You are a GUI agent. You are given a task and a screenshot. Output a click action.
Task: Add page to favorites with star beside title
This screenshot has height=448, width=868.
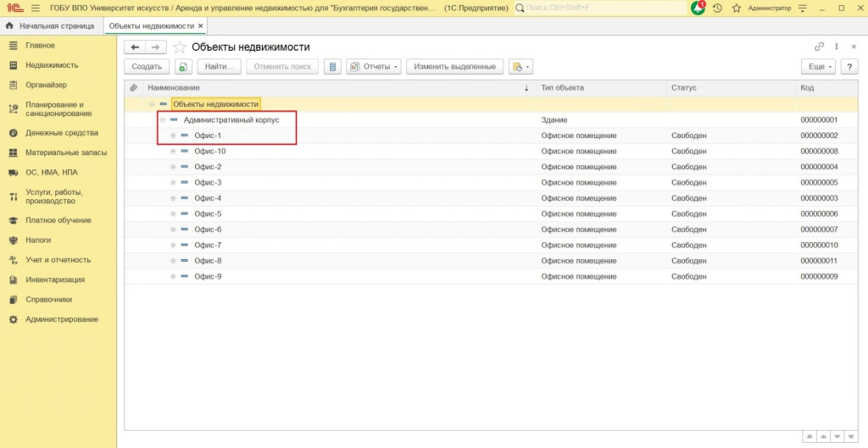(179, 47)
